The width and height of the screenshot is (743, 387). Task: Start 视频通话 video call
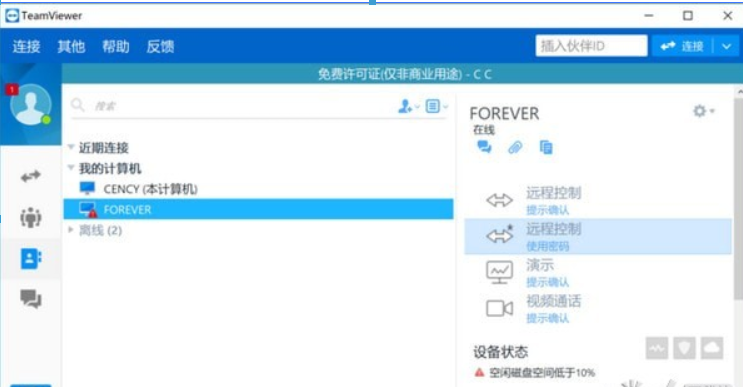pyautogui.click(x=598, y=308)
